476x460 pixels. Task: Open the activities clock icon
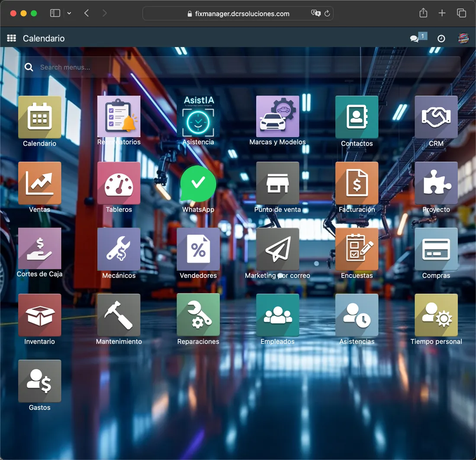click(x=441, y=38)
